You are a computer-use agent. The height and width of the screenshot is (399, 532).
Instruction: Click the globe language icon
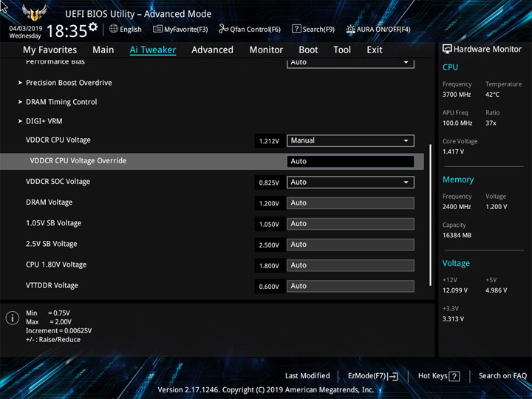tap(114, 29)
